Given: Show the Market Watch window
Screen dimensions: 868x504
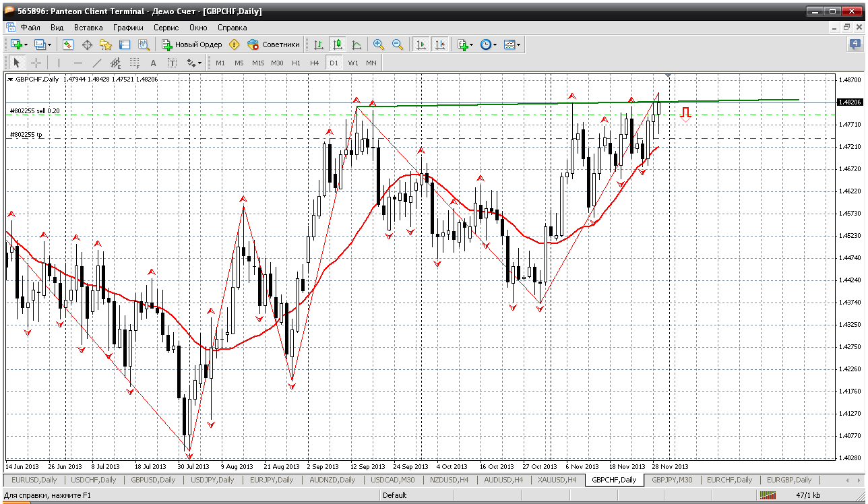Looking at the screenshot, I should pyautogui.click(x=68, y=44).
